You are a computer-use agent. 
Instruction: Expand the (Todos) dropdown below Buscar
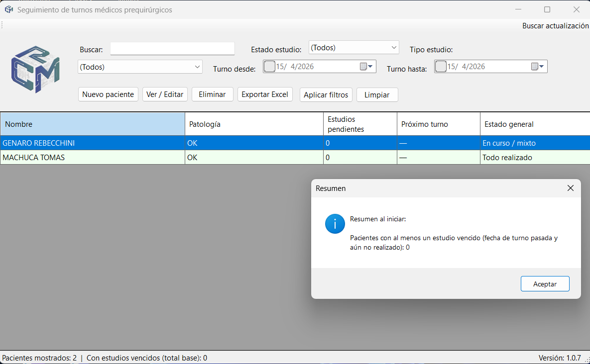[x=197, y=67]
